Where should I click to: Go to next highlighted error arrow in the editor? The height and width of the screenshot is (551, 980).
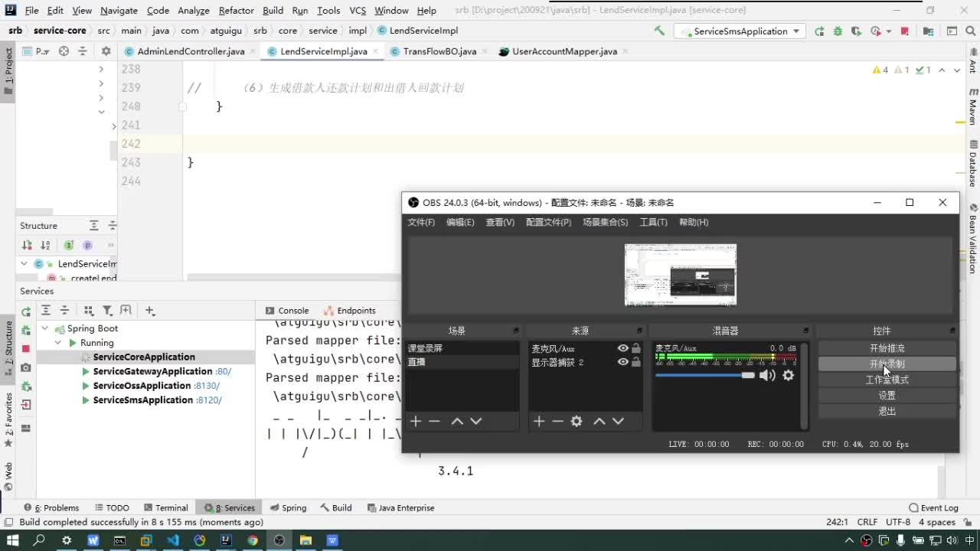pos(956,70)
